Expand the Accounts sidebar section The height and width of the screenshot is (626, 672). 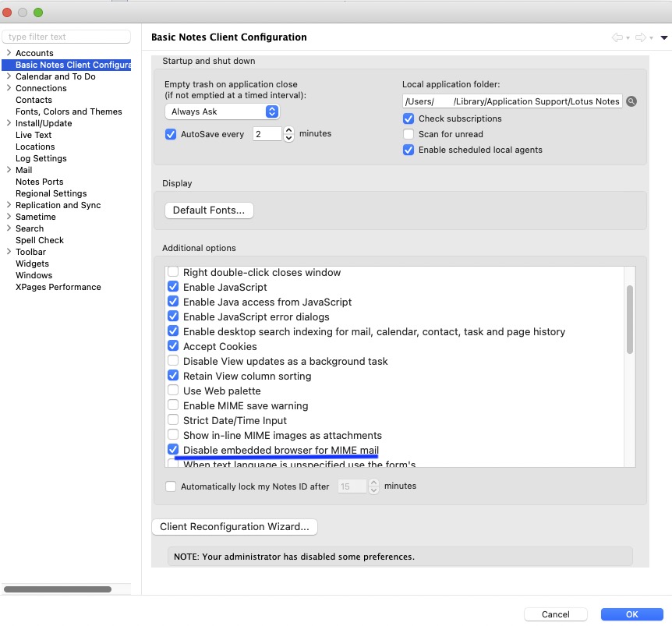8,53
